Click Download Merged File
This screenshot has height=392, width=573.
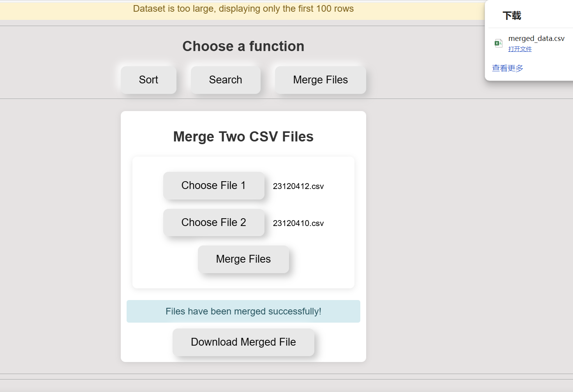[243, 342]
